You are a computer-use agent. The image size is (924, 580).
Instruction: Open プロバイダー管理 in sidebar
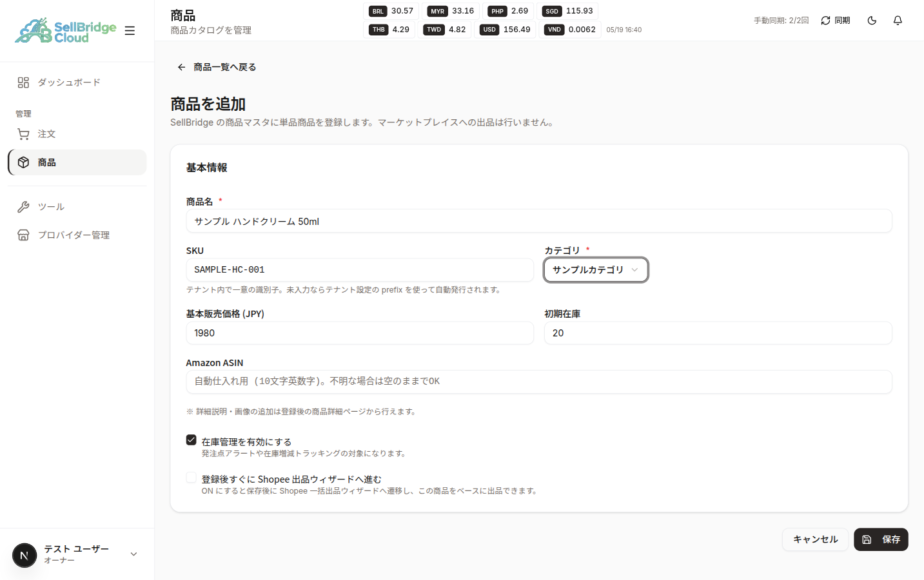(x=77, y=235)
